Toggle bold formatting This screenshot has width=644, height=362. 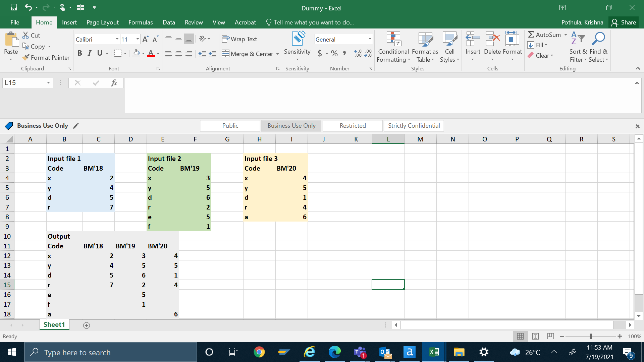79,53
